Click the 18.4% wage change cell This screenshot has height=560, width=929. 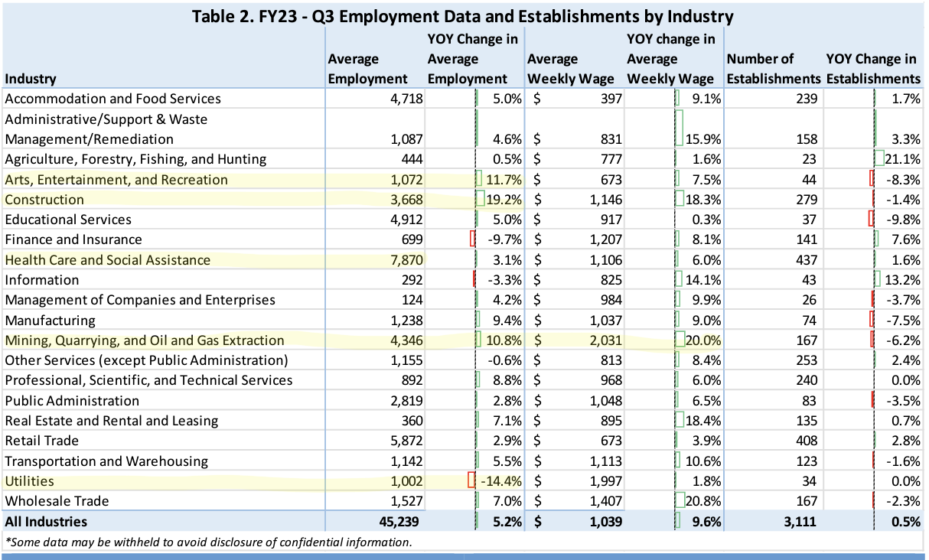tap(704, 421)
